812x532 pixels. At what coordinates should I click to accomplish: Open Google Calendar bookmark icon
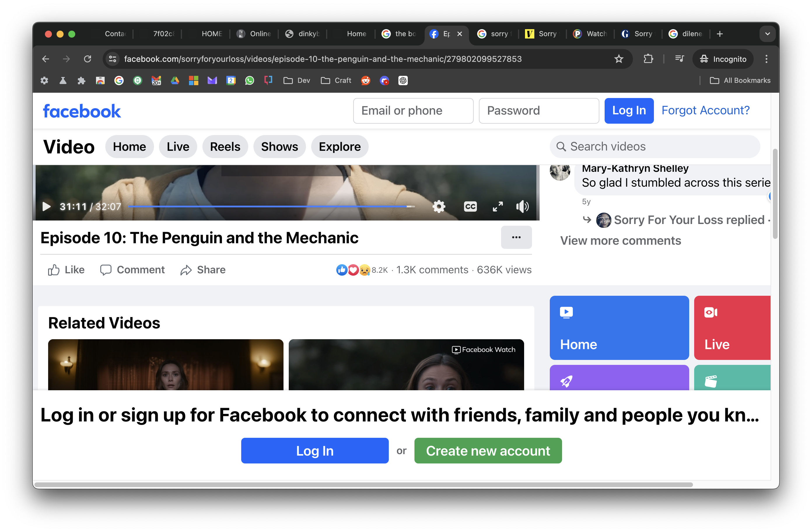pyautogui.click(x=231, y=80)
